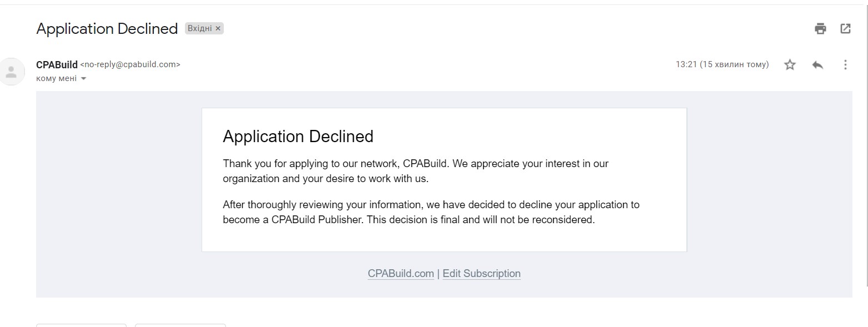Click the reply arrow icon
This screenshot has width=868, height=327.
817,65
